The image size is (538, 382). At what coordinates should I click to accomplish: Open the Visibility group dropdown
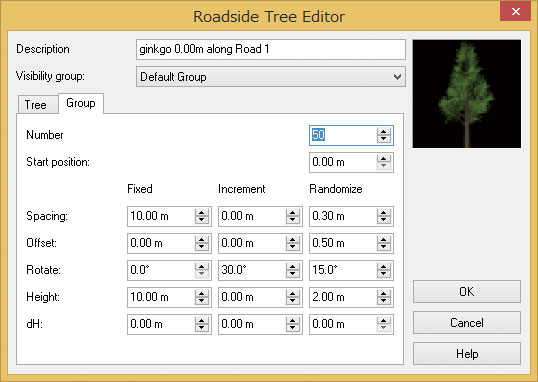click(x=271, y=77)
